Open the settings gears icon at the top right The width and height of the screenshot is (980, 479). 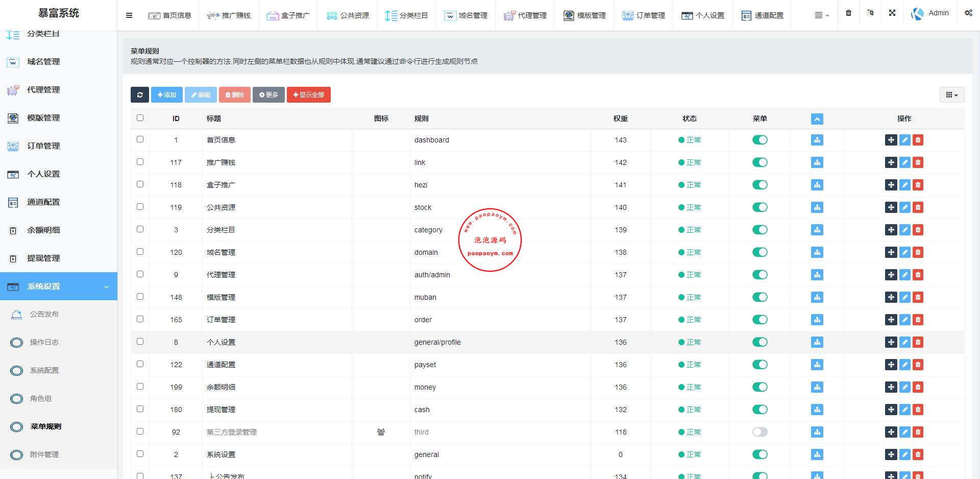pos(968,13)
